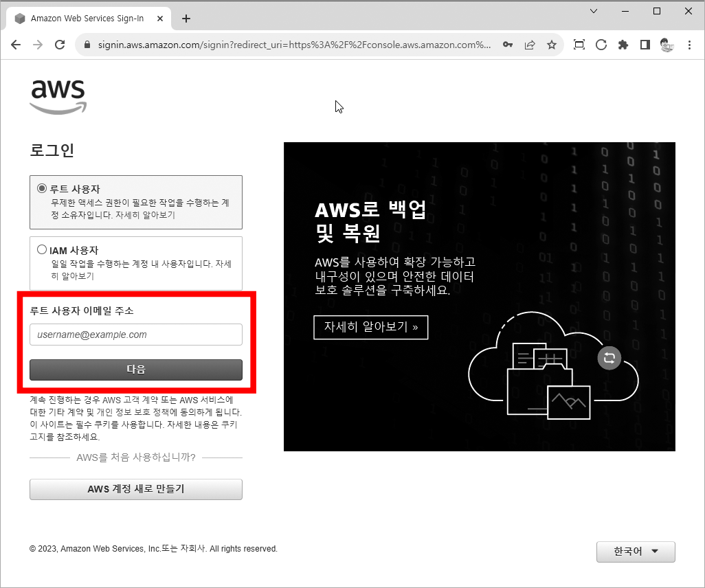
Task: Close the Amazon Web Services Sign-In tab
Action: tap(160, 19)
